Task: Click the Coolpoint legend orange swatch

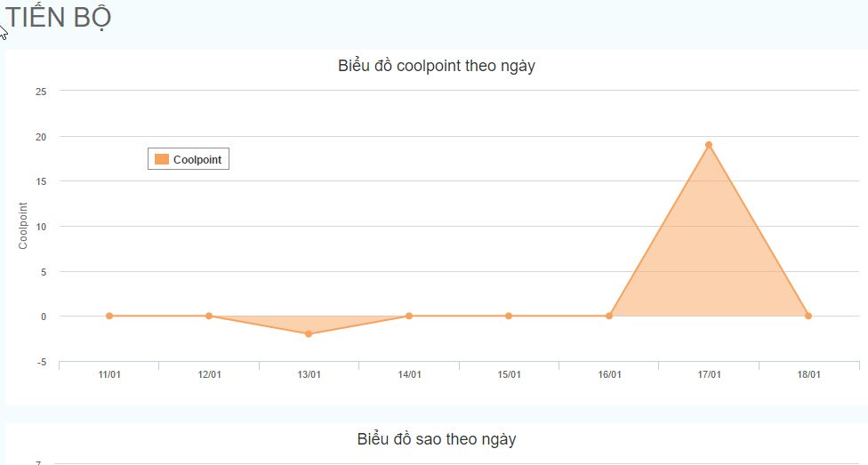Action: pos(162,159)
